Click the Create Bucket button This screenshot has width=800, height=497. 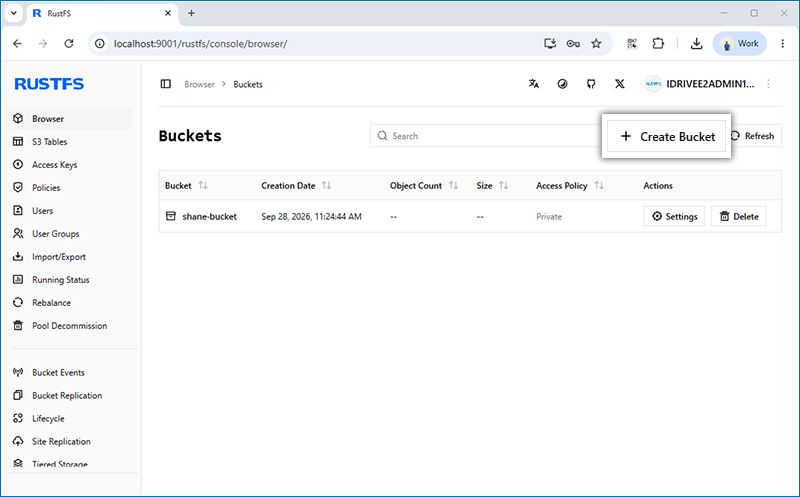tap(666, 136)
